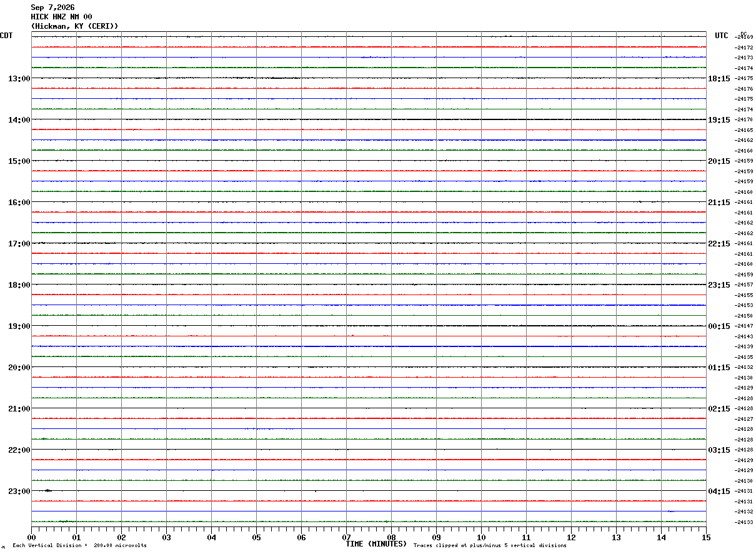Image resolution: width=756 pixels, height=554 pixels.
Task: Click the 16:00 CDT time label
Action: point(19,203)
